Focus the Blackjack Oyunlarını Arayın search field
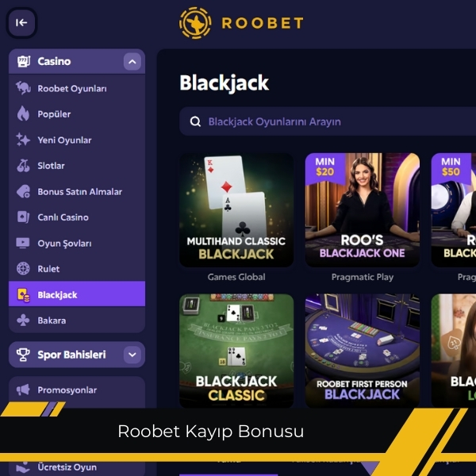The height and width of the screenshot is (476, 476). pyautogui.click(x=328, y=121)
